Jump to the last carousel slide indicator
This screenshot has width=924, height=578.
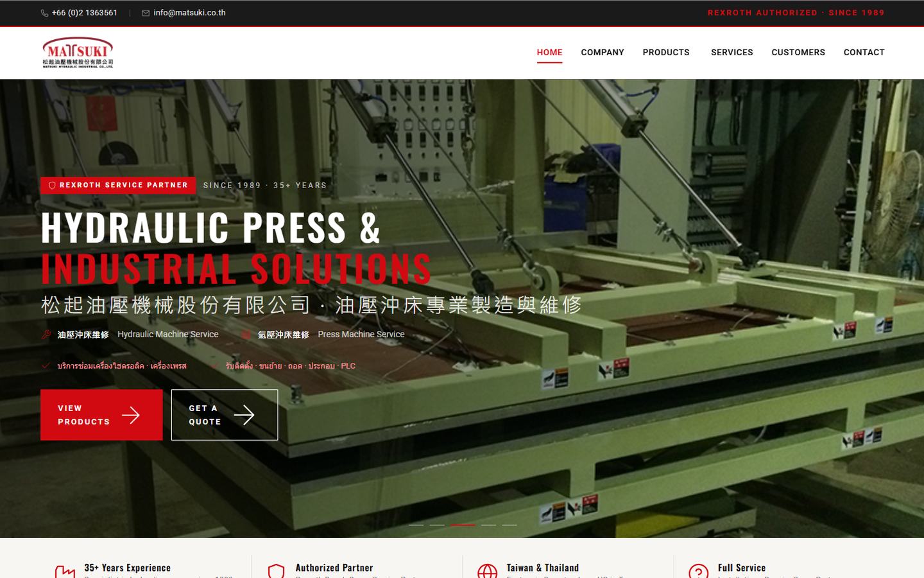(x=509, y=525)
